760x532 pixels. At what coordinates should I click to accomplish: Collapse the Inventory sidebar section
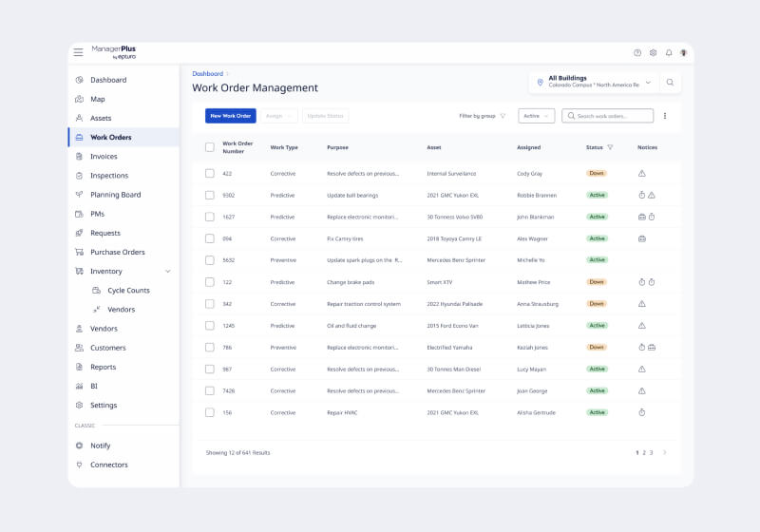pos(168,272)
